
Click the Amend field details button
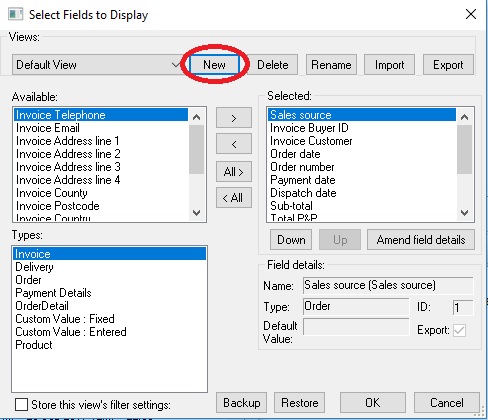point(421,240)
